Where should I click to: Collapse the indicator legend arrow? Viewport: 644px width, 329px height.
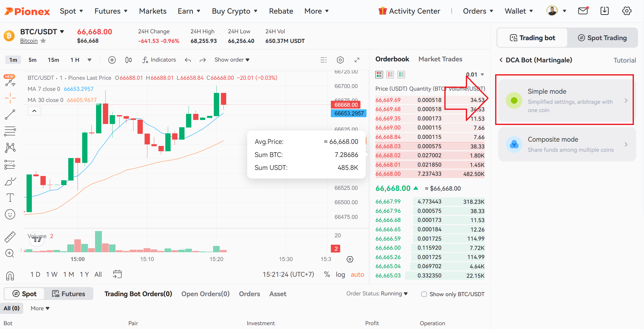(x=34, y=111)
